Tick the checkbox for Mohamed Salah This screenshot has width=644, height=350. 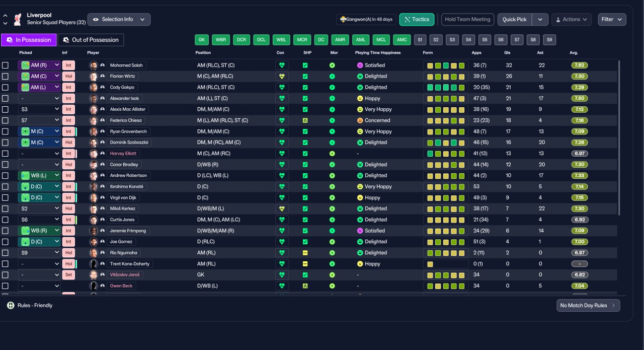pos(5,65)
